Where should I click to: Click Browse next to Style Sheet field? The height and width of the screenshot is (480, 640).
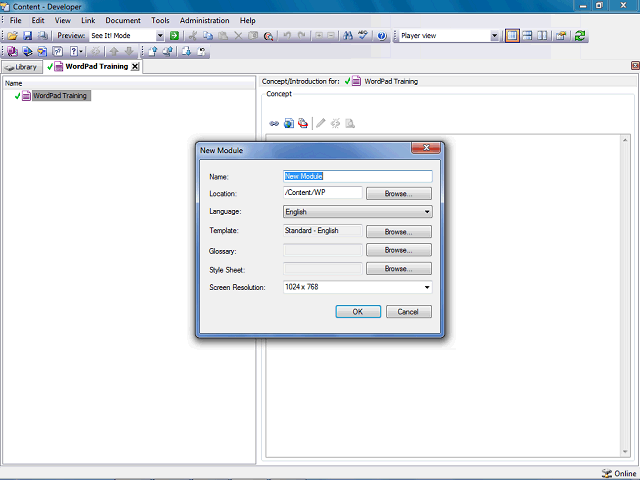click(x=399, y=269)
